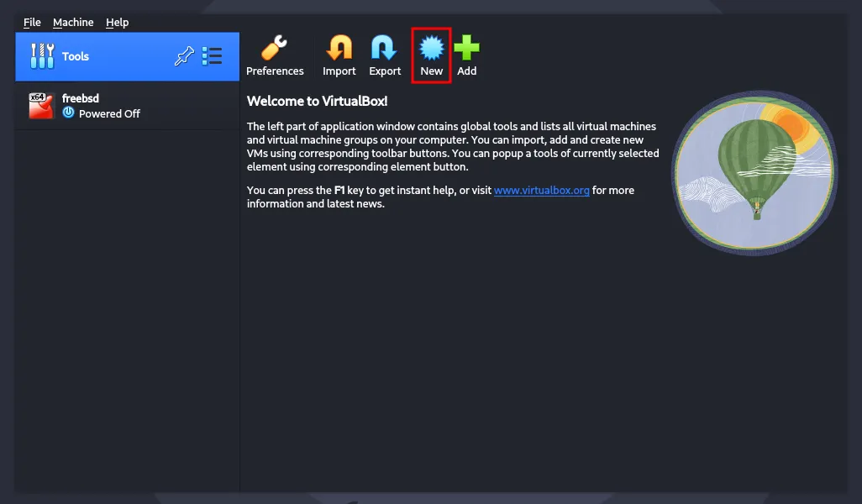Open the Machine menu
Image resolution: width=862 pixels, height=504 pixels.
[x=73, y=23]
